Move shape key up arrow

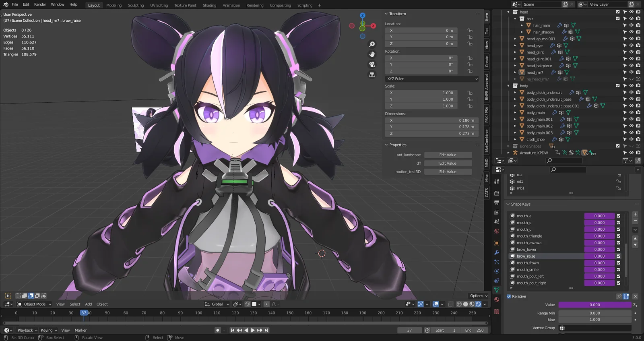coord(635,238)
